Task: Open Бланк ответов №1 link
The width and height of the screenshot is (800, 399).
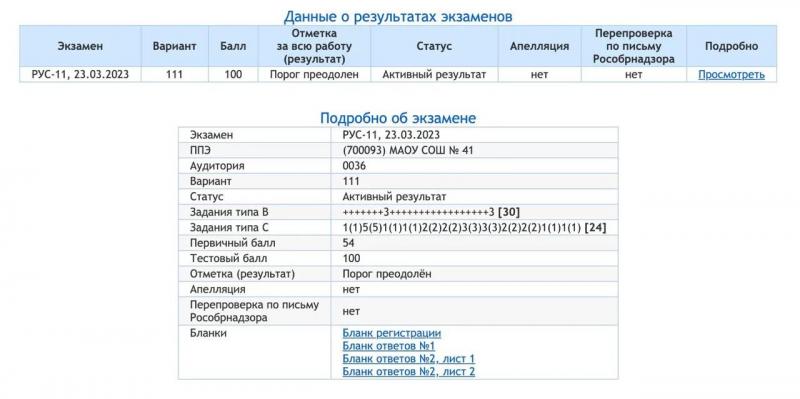Action: point(389,346)
